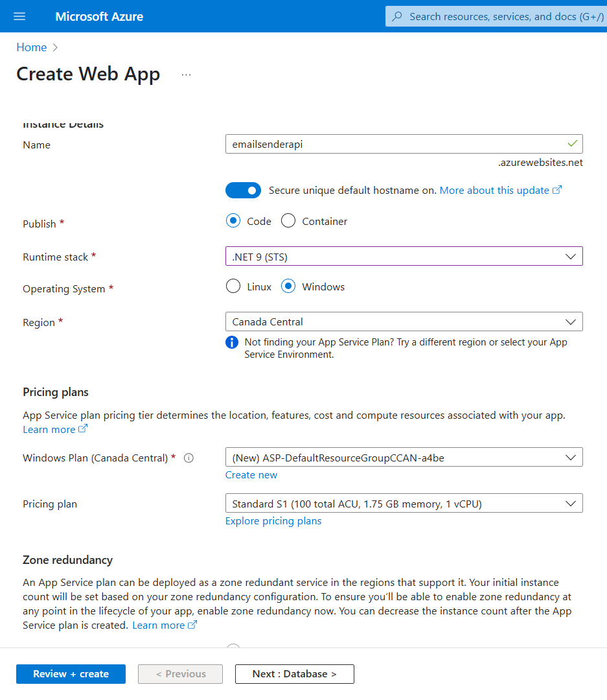607x700 pixels.
Task: Click the Publish field label
Action: click(40, 224)
